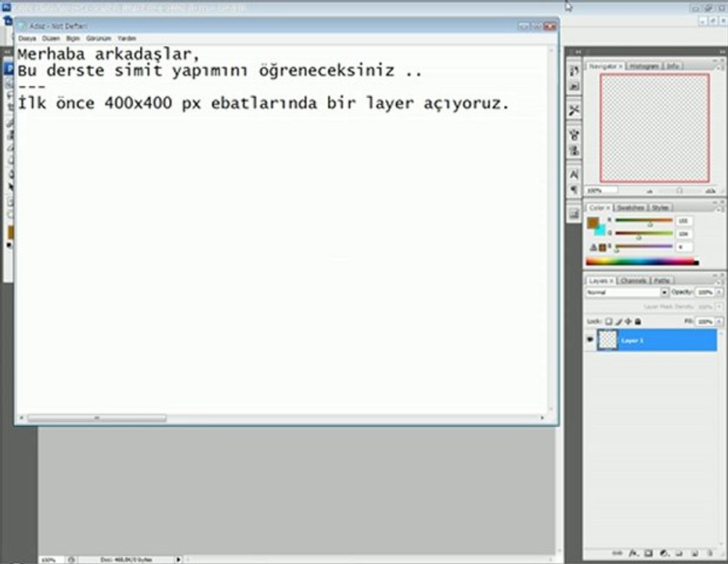Open the Tool Presets icon in dock
The height and width of the screenshot is (564, 728).
tap(575, 110)
